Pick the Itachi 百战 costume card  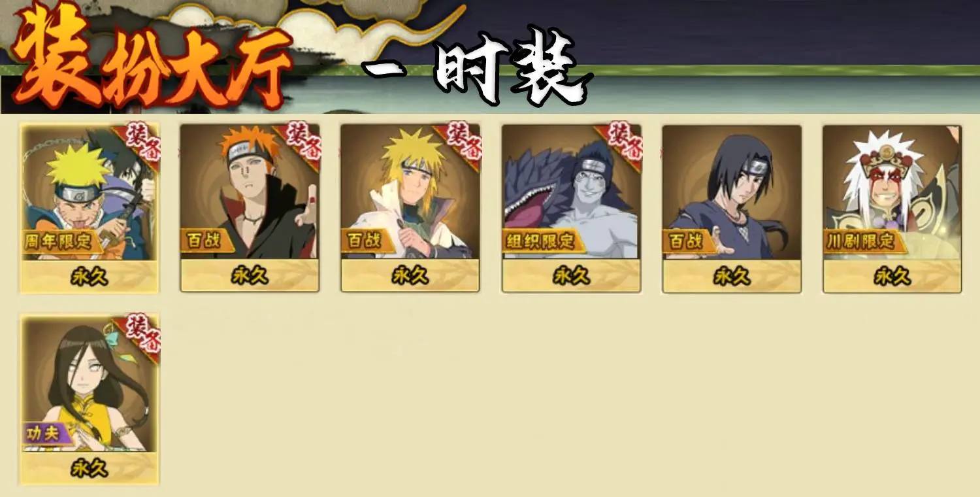tap(732, 208)
